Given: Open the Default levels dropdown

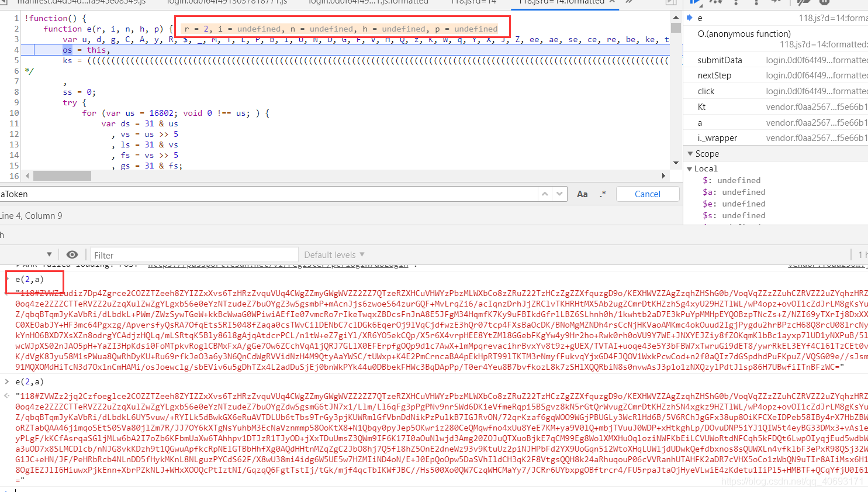Looking at the screenshot, I should (x=334, y=254).
